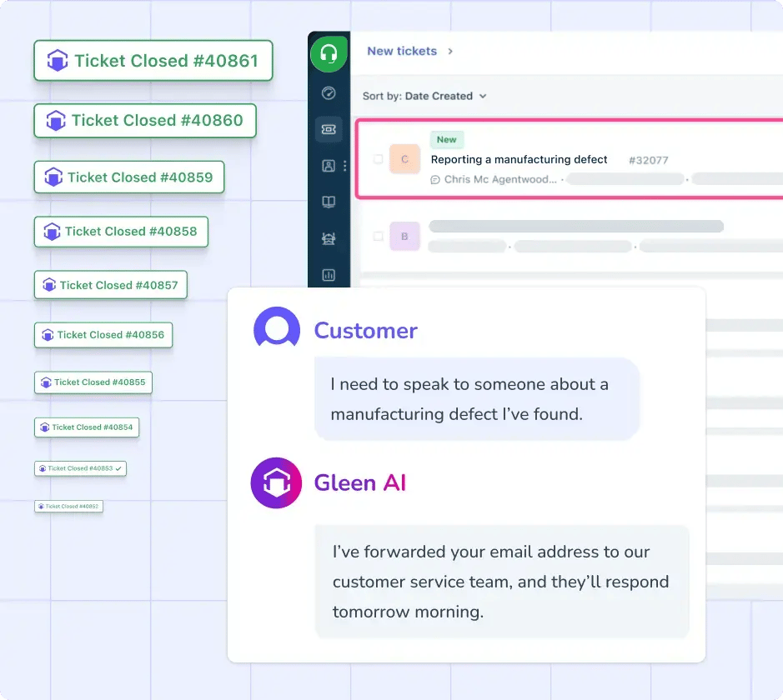Click the Gleen icon on Ticket Closed #40859
This screenshot has width=783, height=700.
coord(53,177)
